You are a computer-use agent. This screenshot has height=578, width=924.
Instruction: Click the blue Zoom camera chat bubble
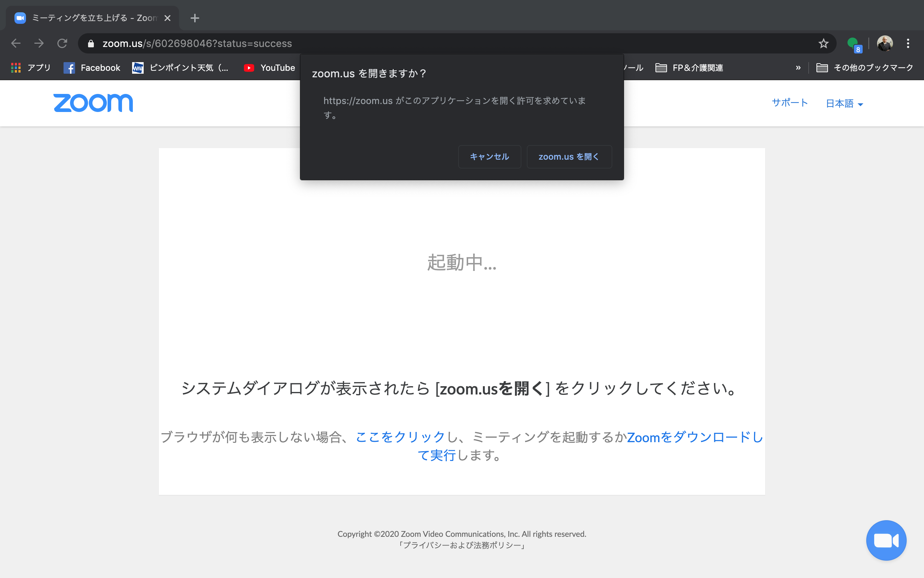coord(886,540)
